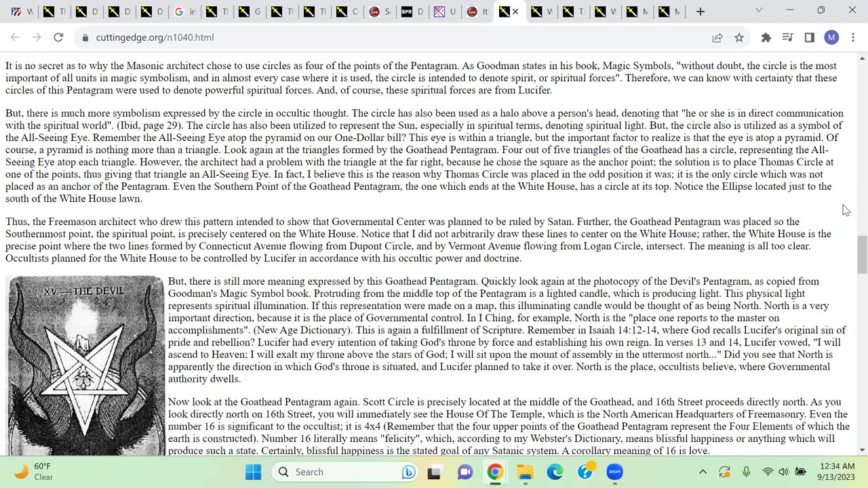Open the volume speaker icon
Image resolution: width=868 pixels, height=488 pixels.
click(x=783, y=472)
